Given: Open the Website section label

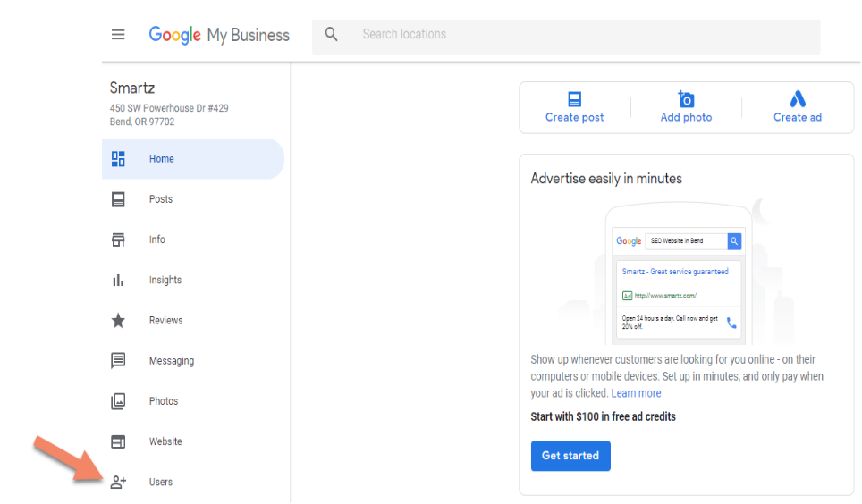Looking at the screenshot, I should point(165,441).
